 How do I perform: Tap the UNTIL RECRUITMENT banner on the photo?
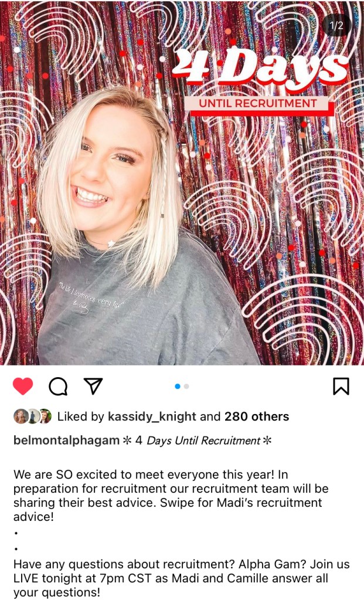click(258, 103)
